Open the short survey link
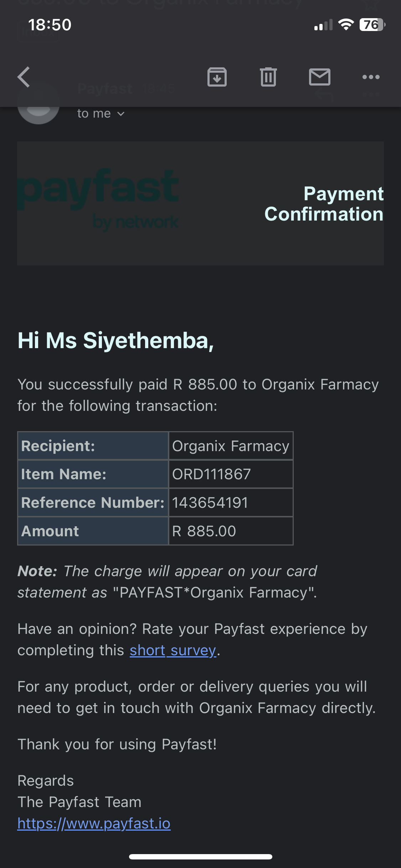This screenshot has height=868, width=401. (x=173, y=650)
